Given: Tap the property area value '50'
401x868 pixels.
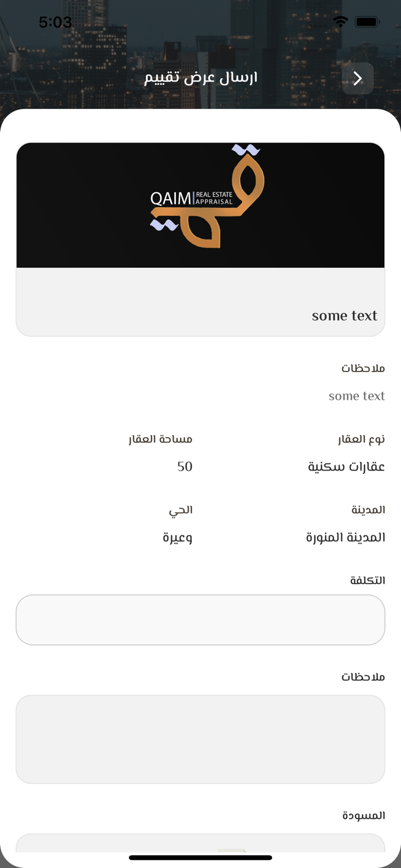Looking at the screenshot, I should tap(185, 466).
